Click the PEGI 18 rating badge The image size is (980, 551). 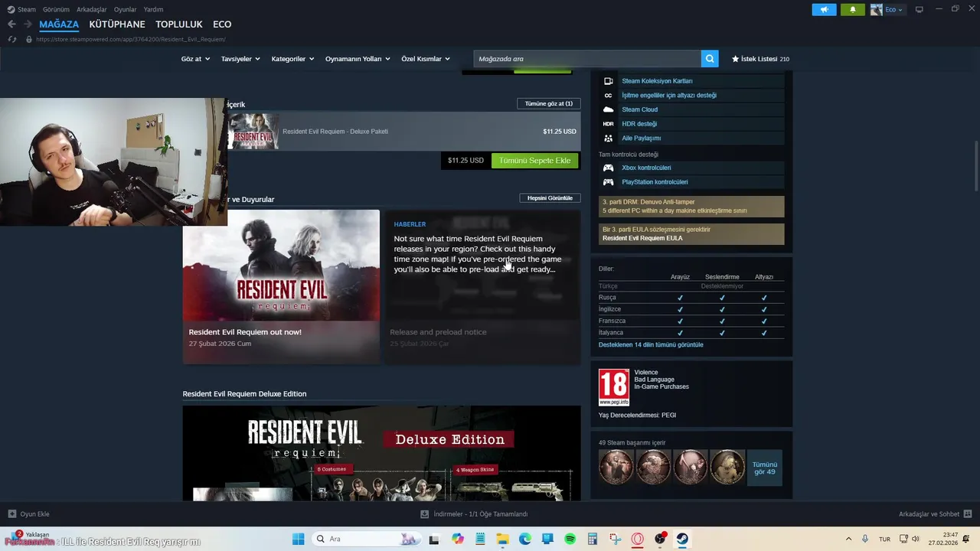(614, 387)
